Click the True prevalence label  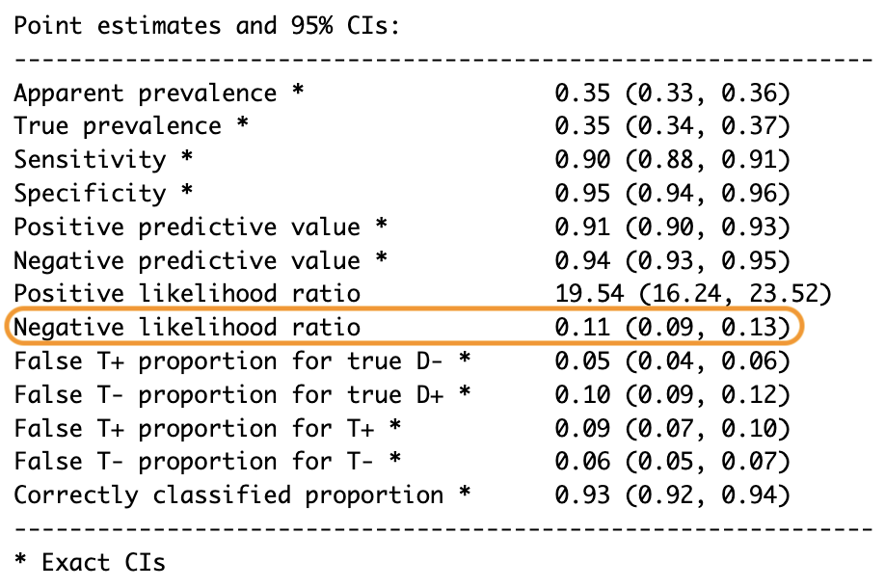[x=118, y=126]
